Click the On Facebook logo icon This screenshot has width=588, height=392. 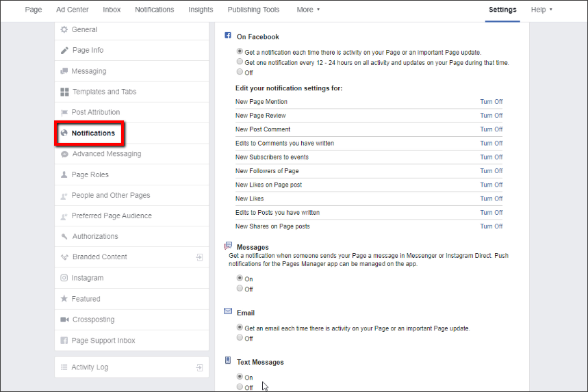click(228, 35)
